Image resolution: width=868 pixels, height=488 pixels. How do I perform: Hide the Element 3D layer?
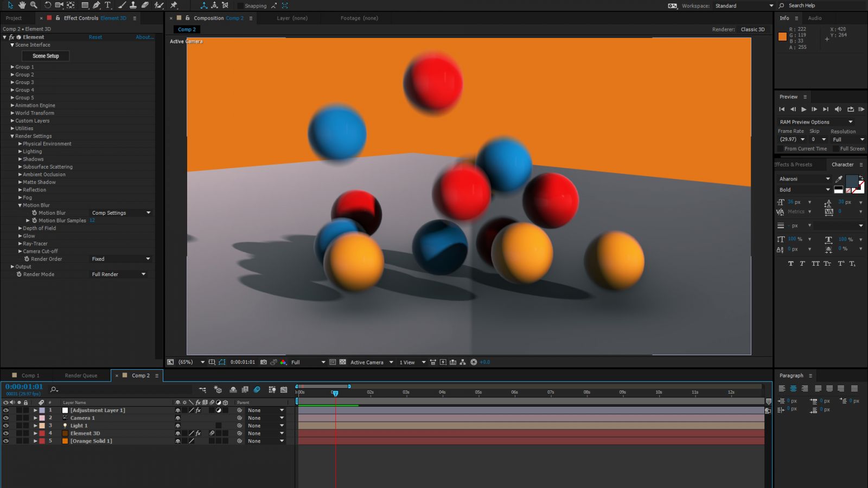pyautogui.click(x=6, y=433)
